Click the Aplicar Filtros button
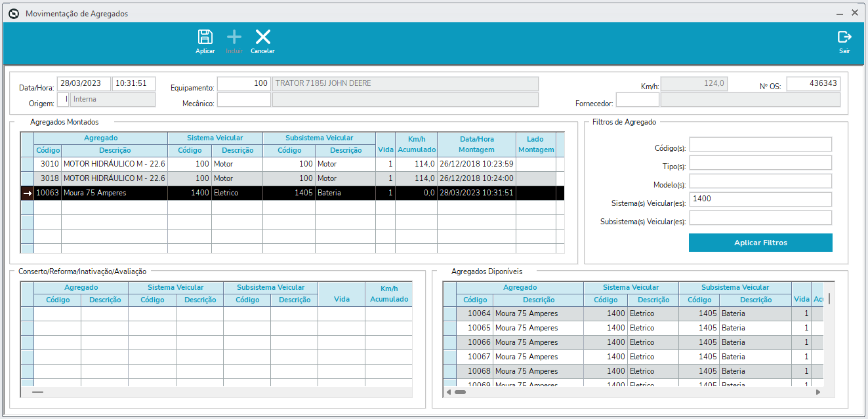868x419 pixels. [x=760, y=243]
